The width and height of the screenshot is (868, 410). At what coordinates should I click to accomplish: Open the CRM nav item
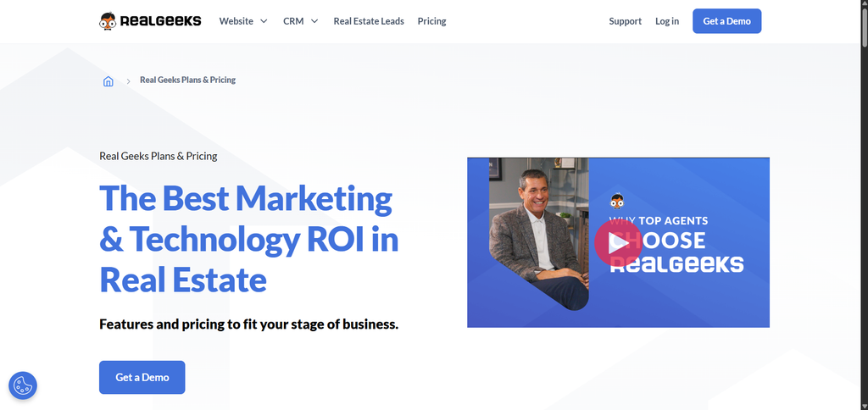293,21
